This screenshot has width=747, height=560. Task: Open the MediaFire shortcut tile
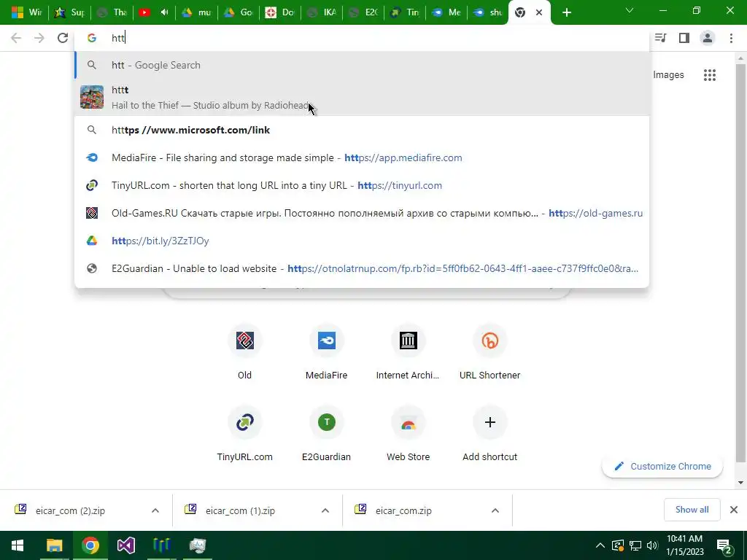(326, 354)
